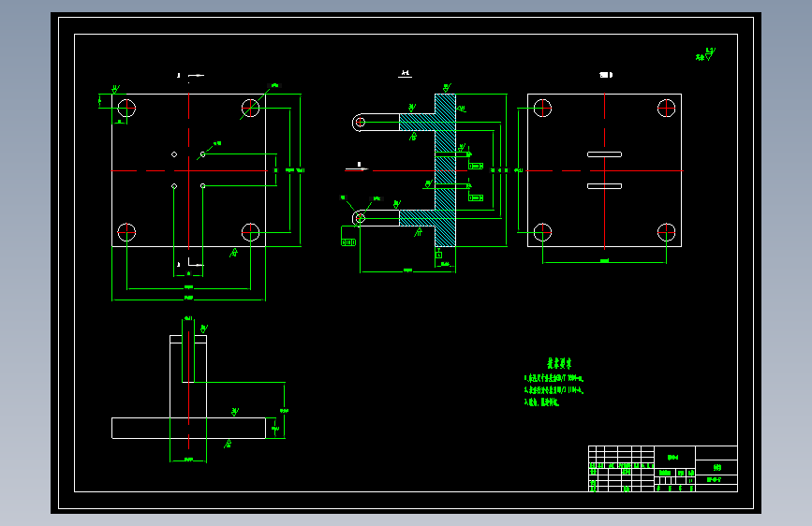812x526 pixels.
Task: Select the upper lug hole in section view
Action: 361,123
